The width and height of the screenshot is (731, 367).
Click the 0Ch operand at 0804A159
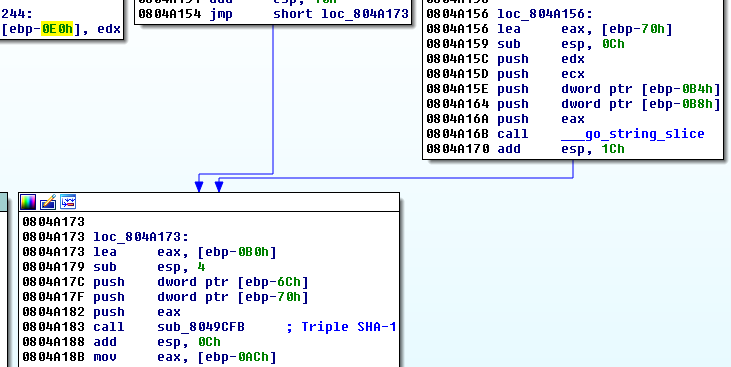tap(613, 44)
